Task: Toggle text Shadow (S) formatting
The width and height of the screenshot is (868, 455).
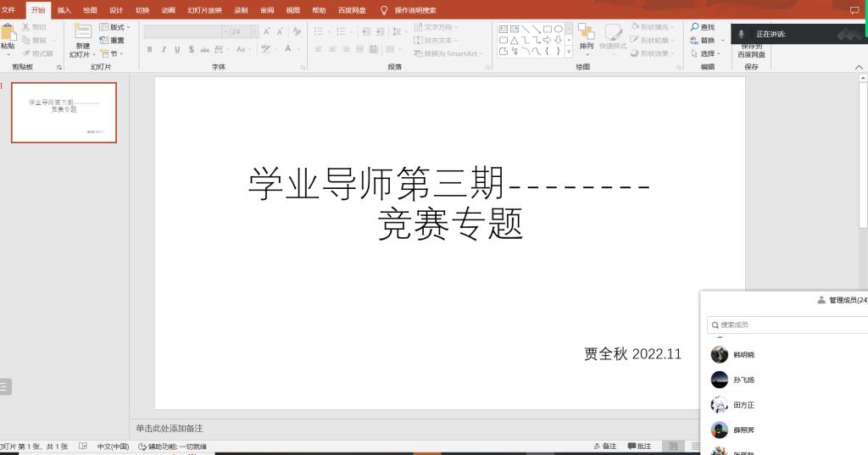Action: [x=191, y=49]
